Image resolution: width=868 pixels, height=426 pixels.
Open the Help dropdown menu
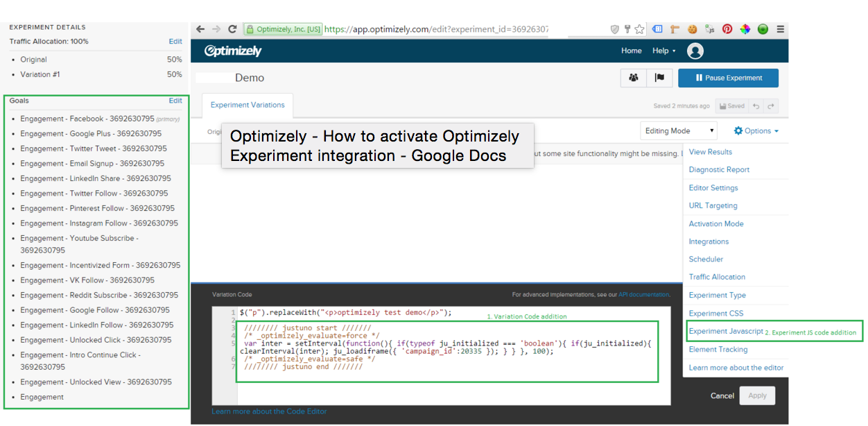[663, 51]
